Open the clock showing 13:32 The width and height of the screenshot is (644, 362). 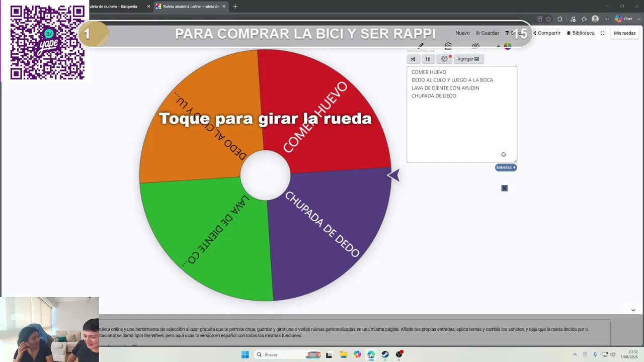coord(629,354)
